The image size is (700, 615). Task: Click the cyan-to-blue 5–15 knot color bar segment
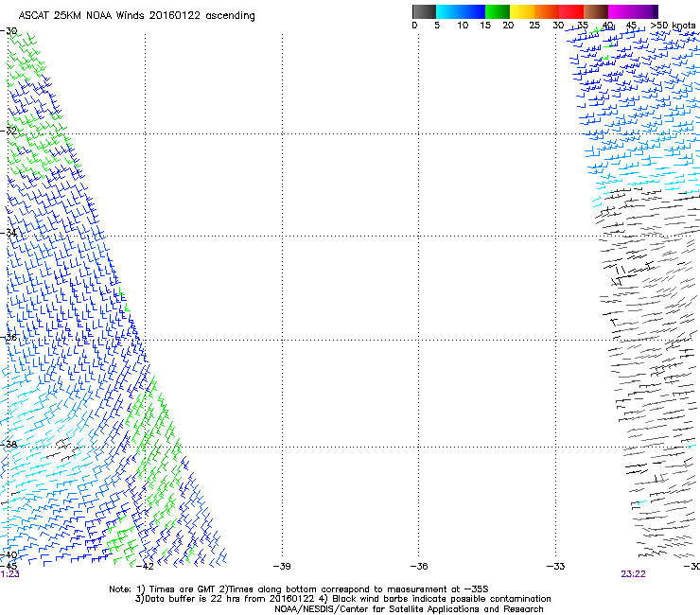461,11
